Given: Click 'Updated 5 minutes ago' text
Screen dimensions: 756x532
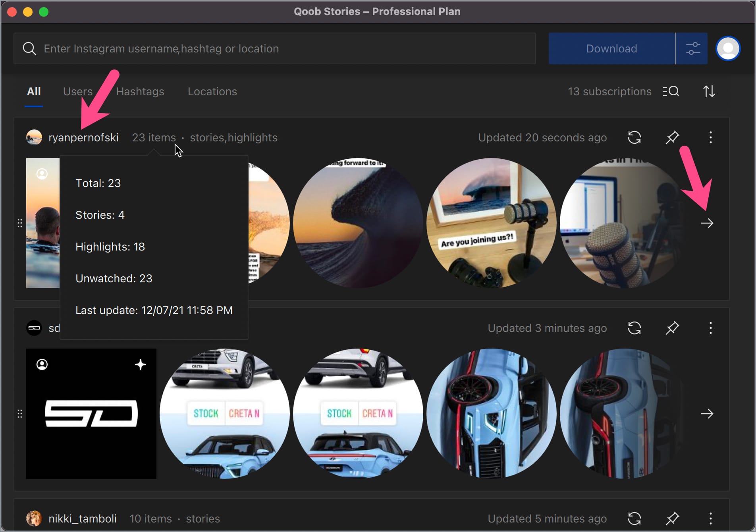Looking at the screenshot, I should [x=547, y=519].
